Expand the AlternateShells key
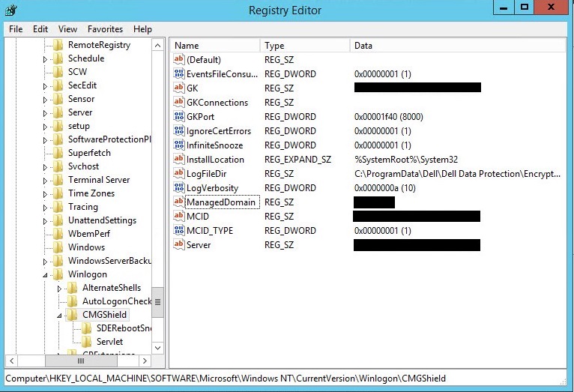Image resolution: width=574 pixels, height=392 pixels. click(59, 289)
